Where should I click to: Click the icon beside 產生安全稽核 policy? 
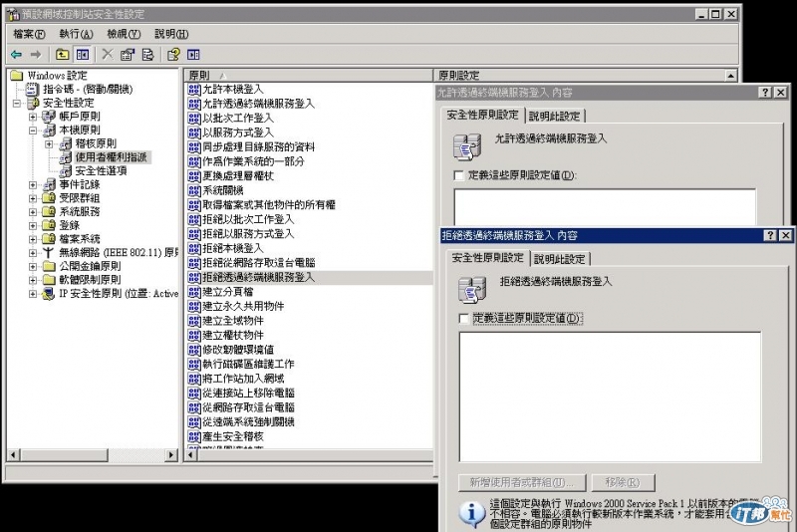tap(193, 436)
